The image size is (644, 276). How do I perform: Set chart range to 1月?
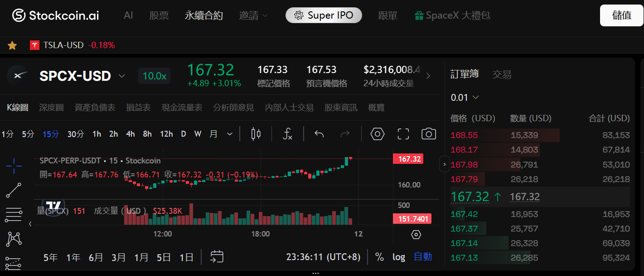point(141,257)
